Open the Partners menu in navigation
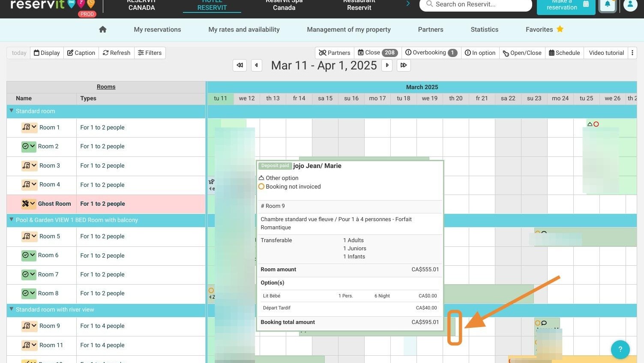This screenshot has width=644, height=363. tap(431, 30)
